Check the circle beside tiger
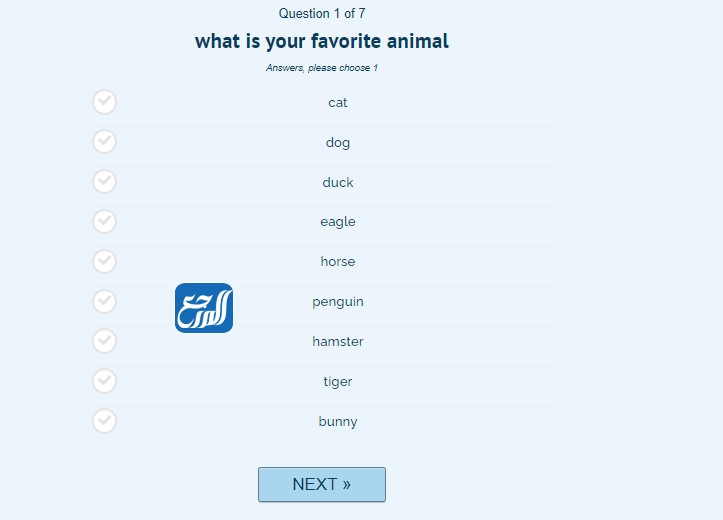Image resolution: width=723 pixels, height=520 pixels. (104, 381)
